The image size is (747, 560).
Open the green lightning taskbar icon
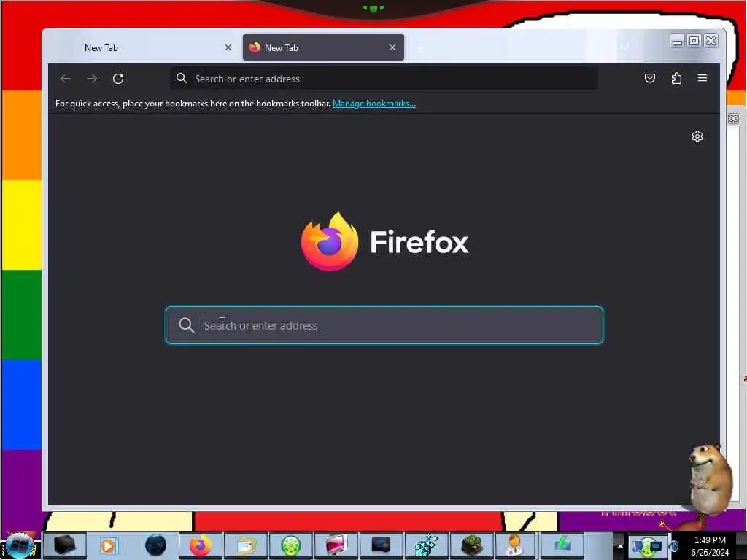pyautogui.click(x=562, y=545)
